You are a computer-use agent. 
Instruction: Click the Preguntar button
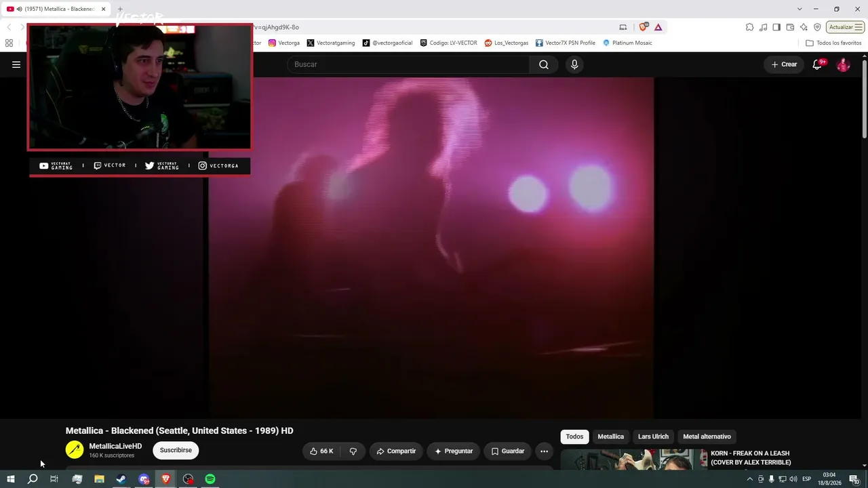[454, 451]
